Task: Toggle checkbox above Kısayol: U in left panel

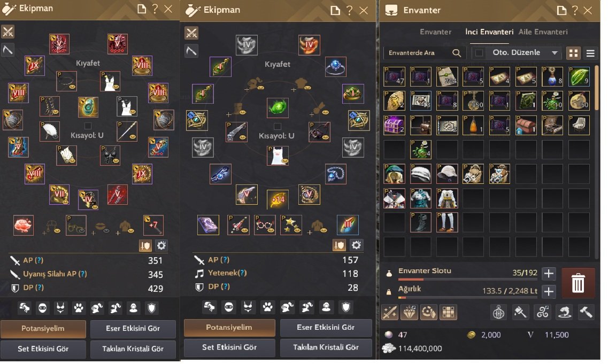Action: coord(88,126)
